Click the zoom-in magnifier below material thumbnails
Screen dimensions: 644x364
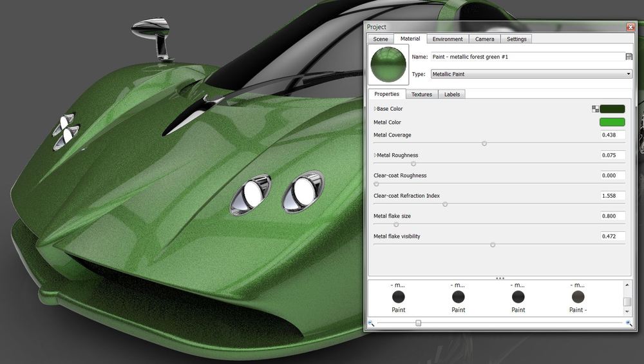point(629,323)
